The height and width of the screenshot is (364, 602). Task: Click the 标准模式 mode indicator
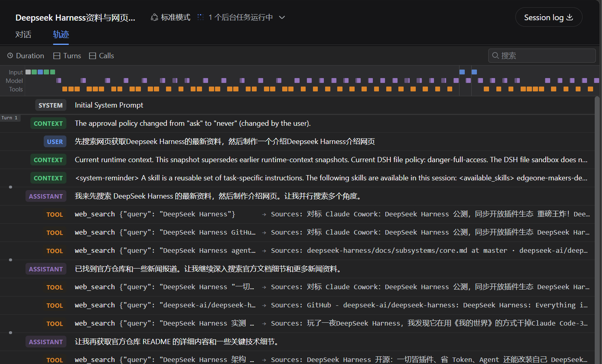click(170, 17)
